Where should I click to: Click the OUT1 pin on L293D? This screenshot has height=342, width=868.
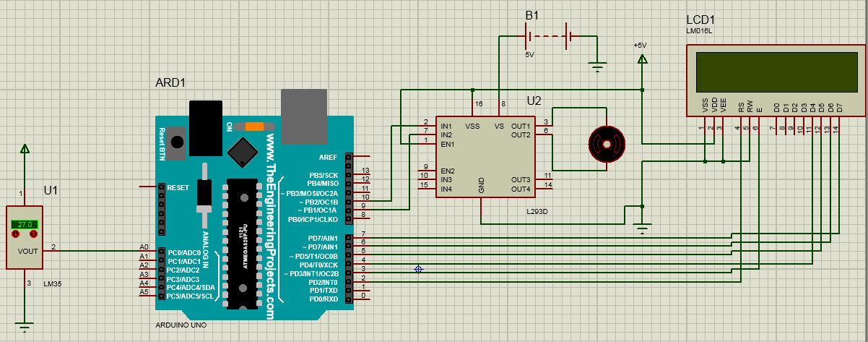[x=521, y=127]
